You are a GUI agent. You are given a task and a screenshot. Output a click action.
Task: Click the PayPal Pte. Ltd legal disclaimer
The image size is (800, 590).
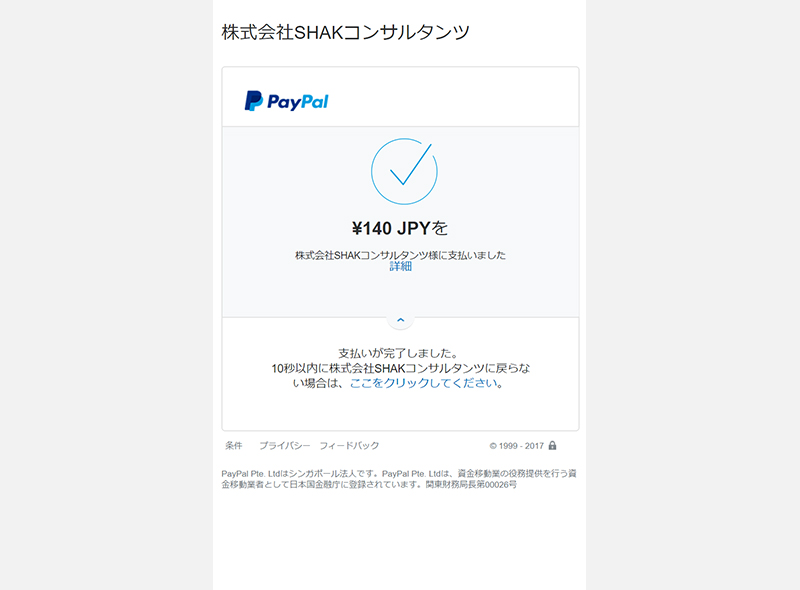[399, 479]
